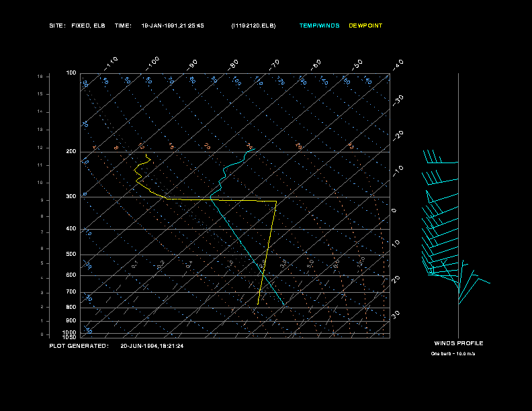
Task: Click the "One barb = 10.0 m/s" note
Action: tap(453, 354)
